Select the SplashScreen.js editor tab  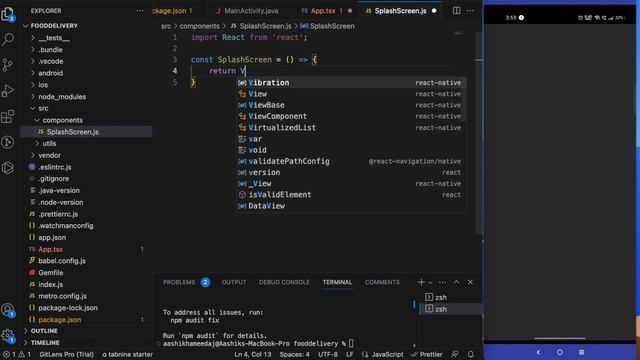click(x=400, y=11)
